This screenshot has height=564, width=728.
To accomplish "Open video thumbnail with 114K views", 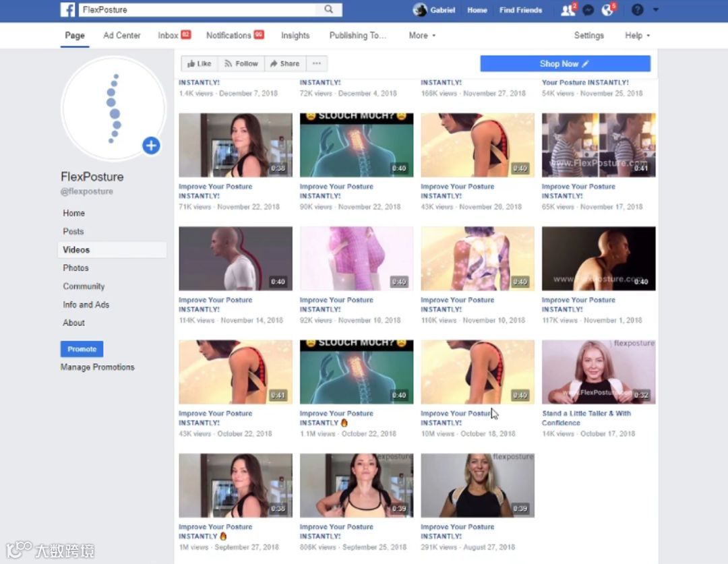I will click(x=235, y=259).
